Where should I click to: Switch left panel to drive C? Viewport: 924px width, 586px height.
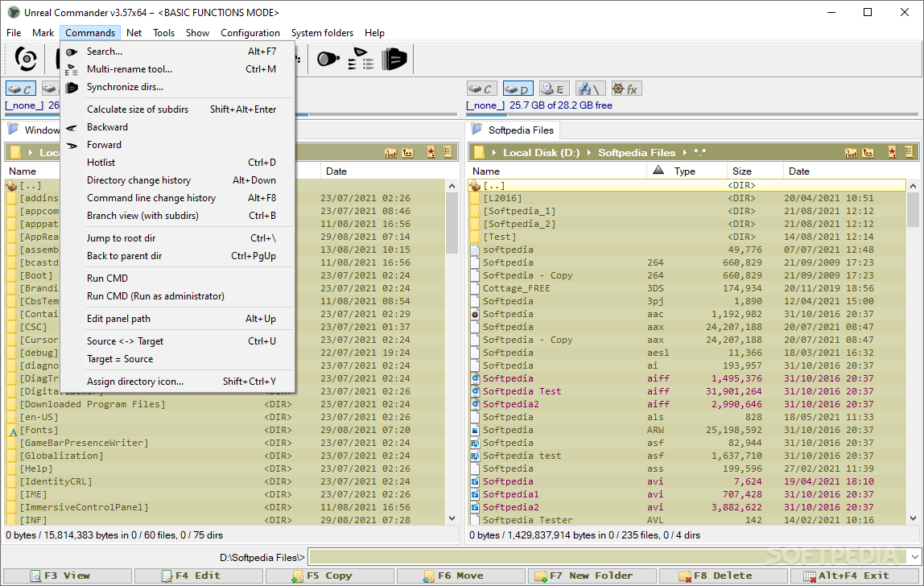pyautogui.click(x=21, y=89)
